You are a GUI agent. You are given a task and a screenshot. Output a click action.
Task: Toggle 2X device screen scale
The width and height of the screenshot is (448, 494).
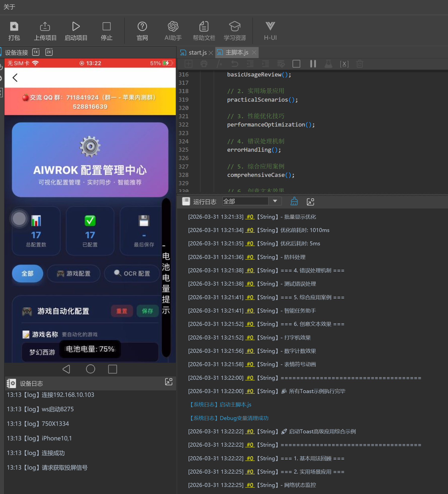point(49,52)
